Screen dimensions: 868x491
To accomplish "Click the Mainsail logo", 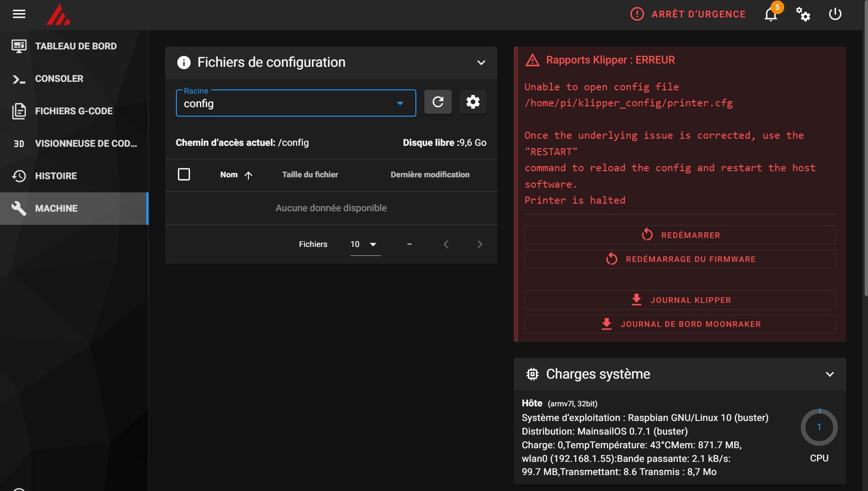I will point(58,15).
